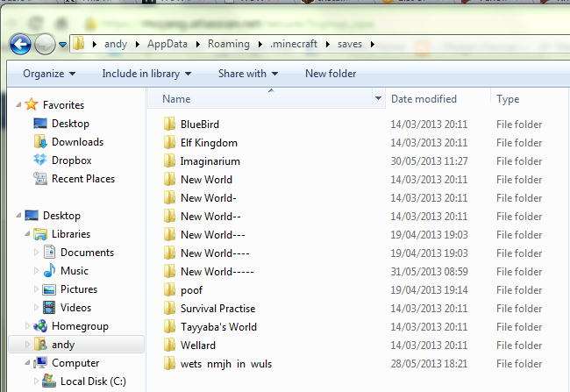Click the Favorites star icon

coord(32,104)
